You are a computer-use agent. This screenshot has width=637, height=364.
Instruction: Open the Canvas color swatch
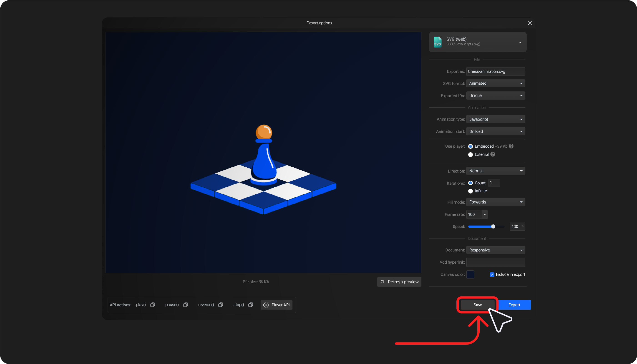470,274
